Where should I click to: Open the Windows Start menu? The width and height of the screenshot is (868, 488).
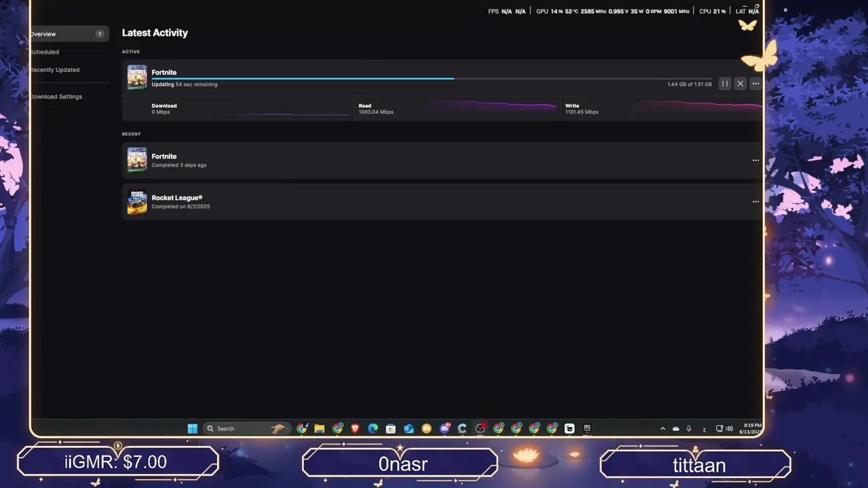pos(193,428)
